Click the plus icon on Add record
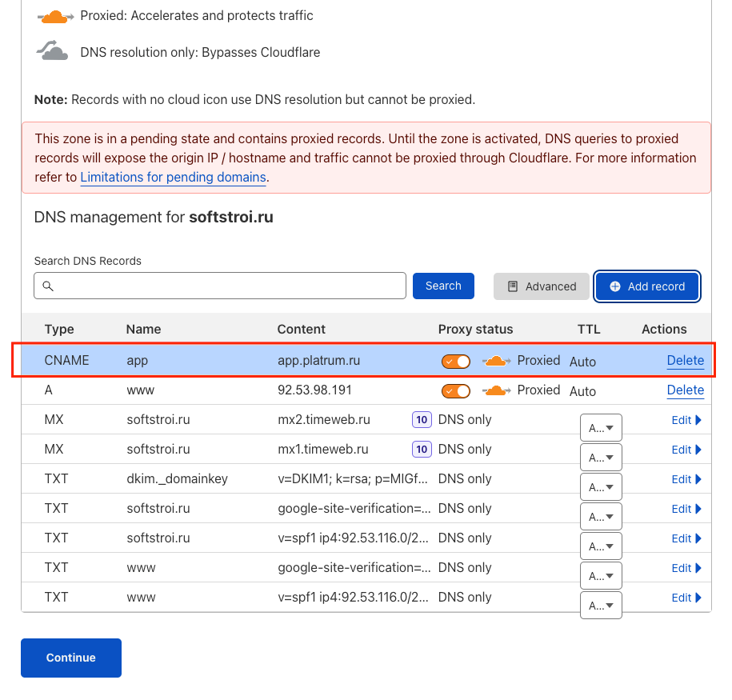Screen dimensions: 732x700 [x=614, y=286]
